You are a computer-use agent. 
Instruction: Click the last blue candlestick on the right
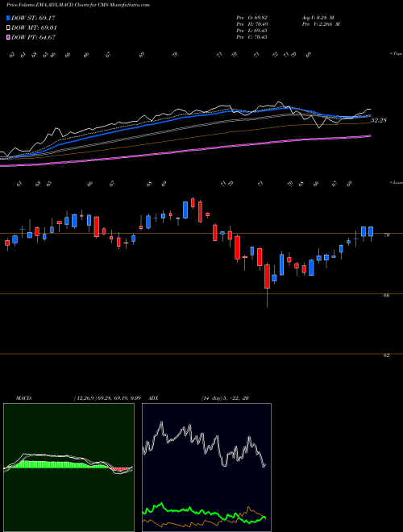click(371, 231)
